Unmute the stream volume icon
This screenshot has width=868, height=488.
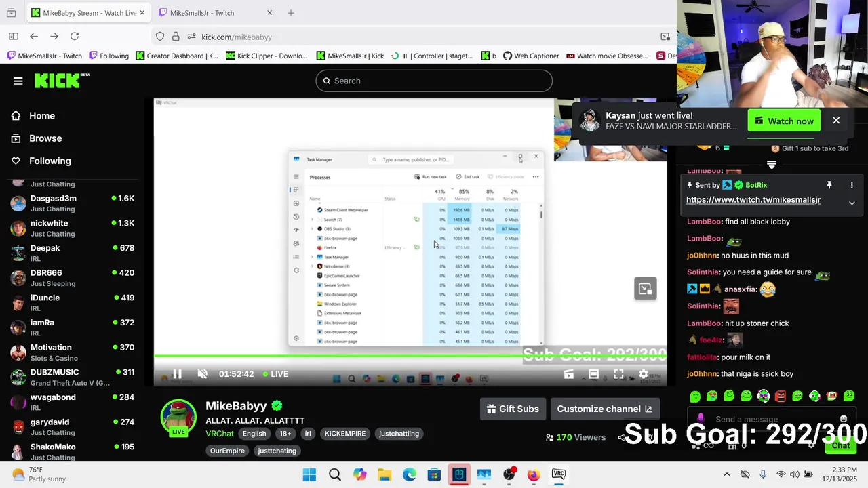pos(202,374)
